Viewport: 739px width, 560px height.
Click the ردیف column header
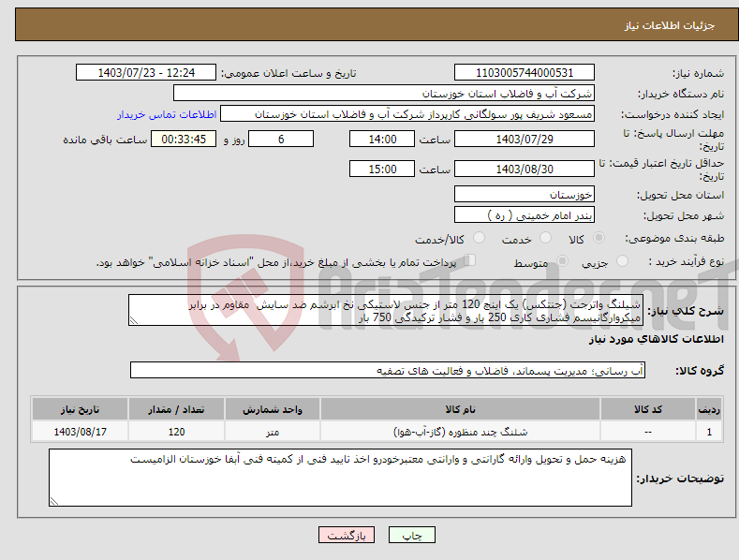click(709, 409)
